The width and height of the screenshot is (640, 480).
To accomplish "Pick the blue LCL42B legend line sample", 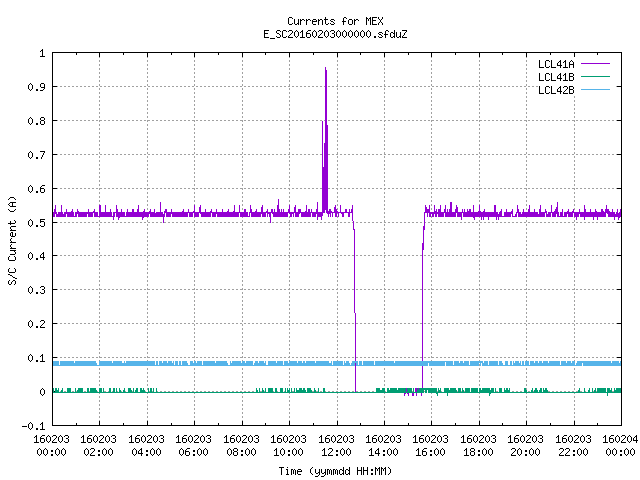I will [595, 89].
